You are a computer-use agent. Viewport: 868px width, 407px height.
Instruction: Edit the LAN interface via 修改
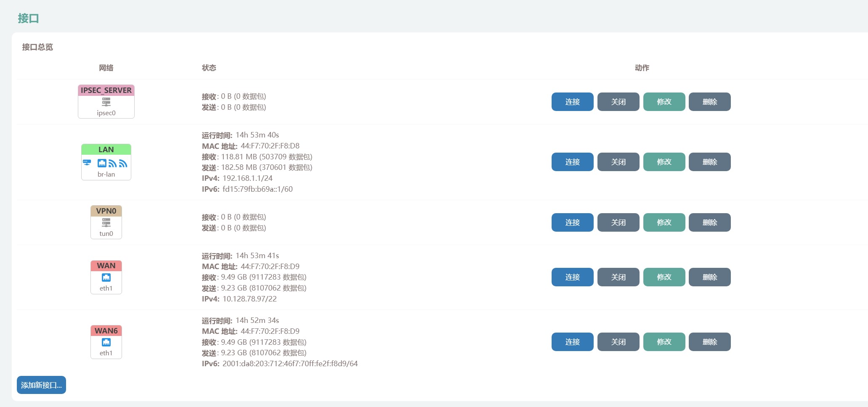(x=664, y=162)
